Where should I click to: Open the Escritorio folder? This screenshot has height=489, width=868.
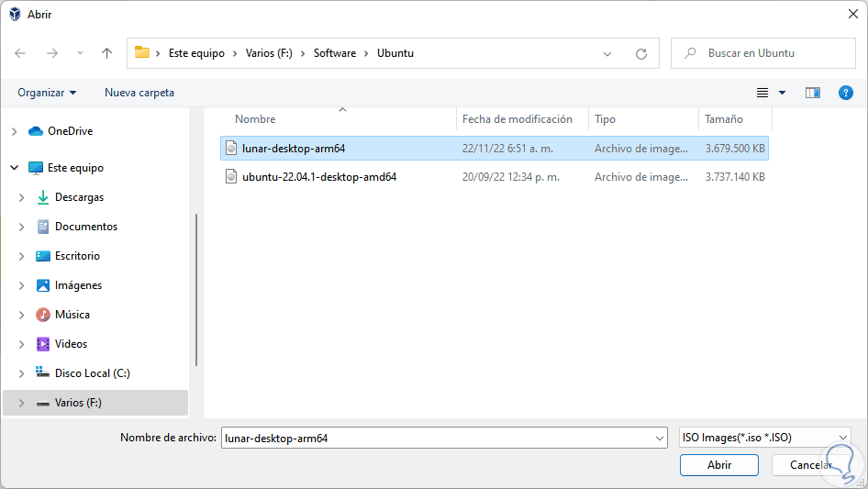(x=77, y=256)
